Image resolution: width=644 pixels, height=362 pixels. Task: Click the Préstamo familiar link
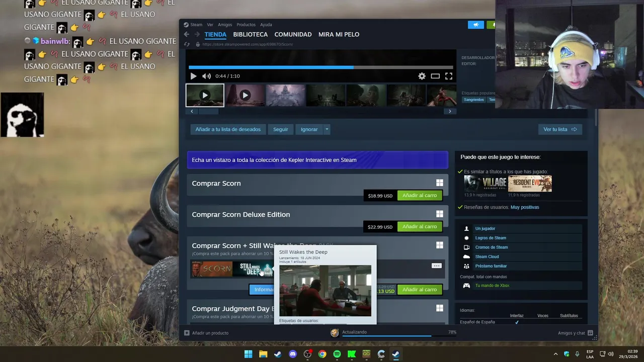491,266
